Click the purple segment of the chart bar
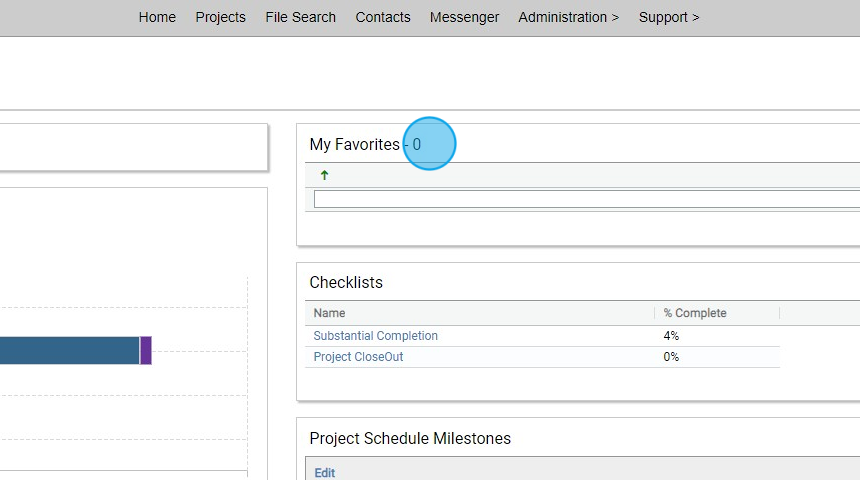Viewport: 860px width, 480px height. coord(146,350)
